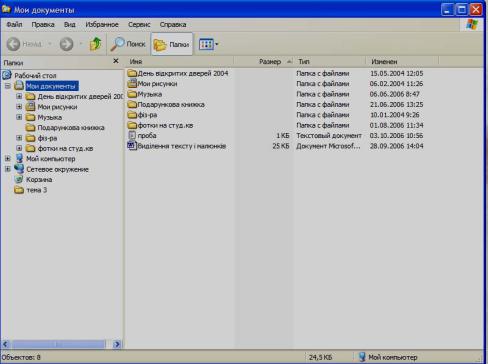Sort by Размер column header

(264, 62)
